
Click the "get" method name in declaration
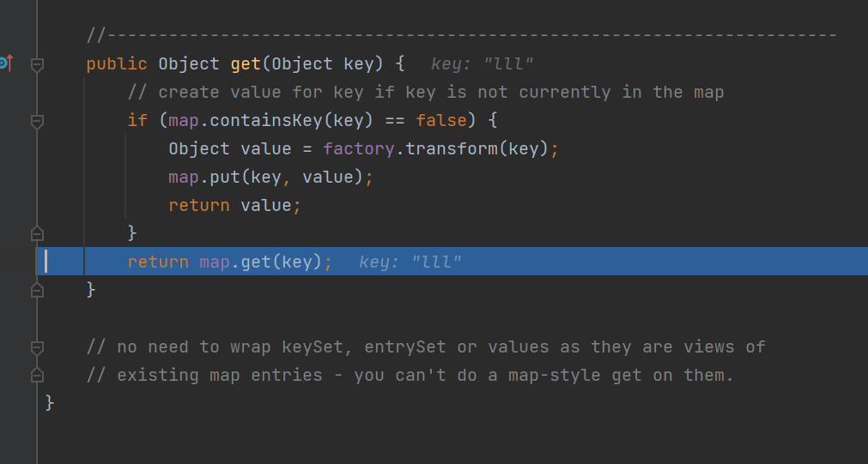click(x=246, y=64)
